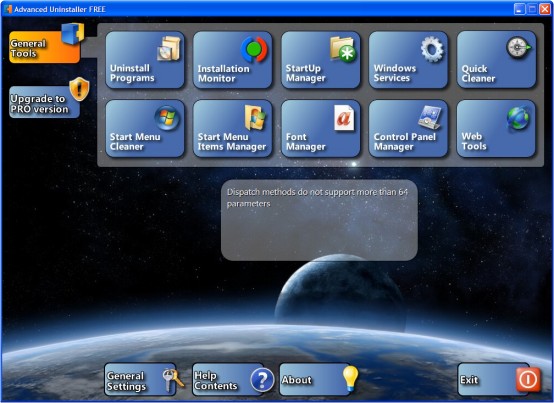Click the question mark help icon
Image resolution: width=554 pixels, height=403 pixels.
tap(262, 380)
